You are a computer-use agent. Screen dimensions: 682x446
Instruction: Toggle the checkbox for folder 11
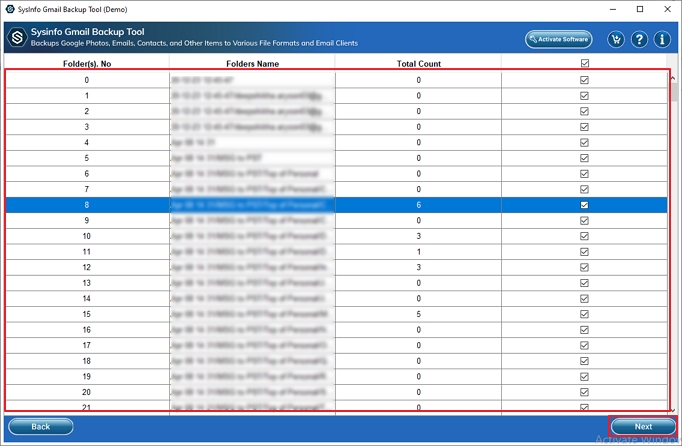point(584,252)
